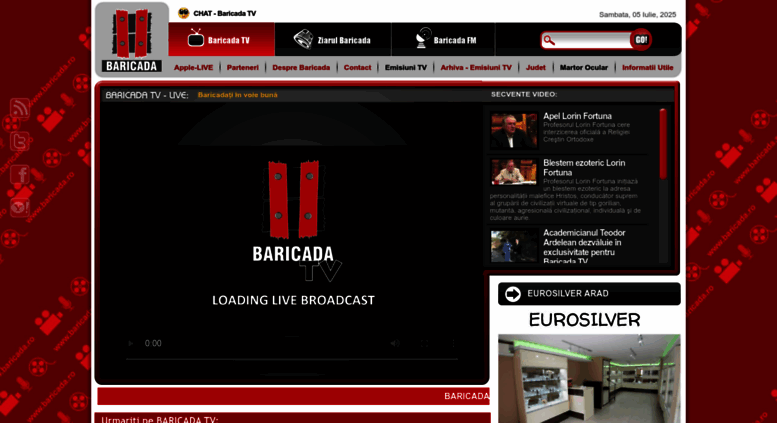777x423 pixels.
Task: Open the Apple-LIVE menu item
Action: point(193,67)
